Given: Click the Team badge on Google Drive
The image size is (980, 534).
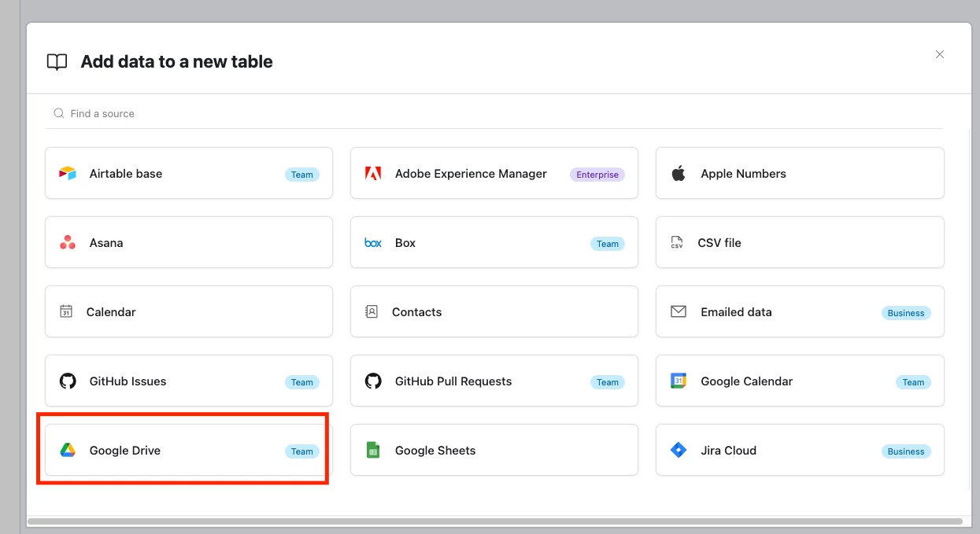Looking at the screenshot, I should click(x=302, y=451).
